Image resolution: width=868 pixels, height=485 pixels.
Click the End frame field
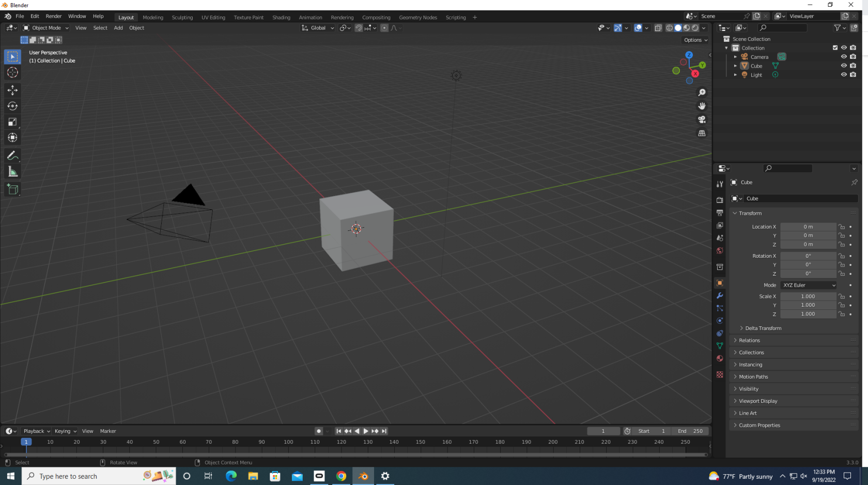click(691, 431)
